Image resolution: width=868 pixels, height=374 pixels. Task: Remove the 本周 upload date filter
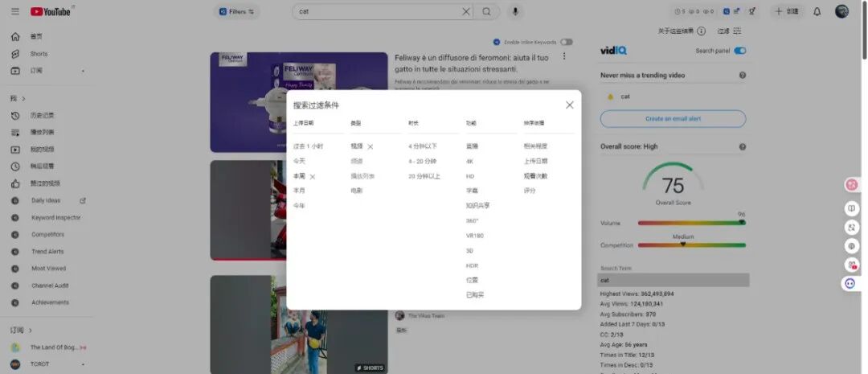click(x=313, y=176)
